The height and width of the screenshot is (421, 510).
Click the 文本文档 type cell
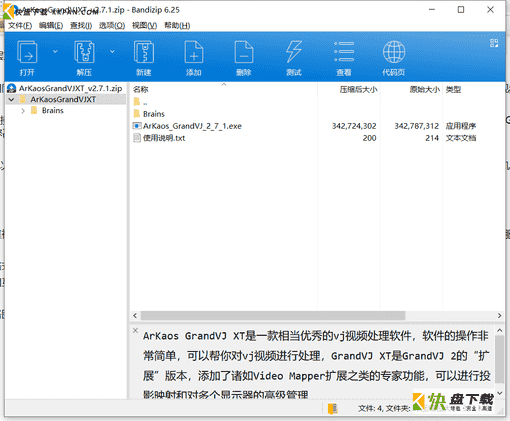click(x=461, y=138)
